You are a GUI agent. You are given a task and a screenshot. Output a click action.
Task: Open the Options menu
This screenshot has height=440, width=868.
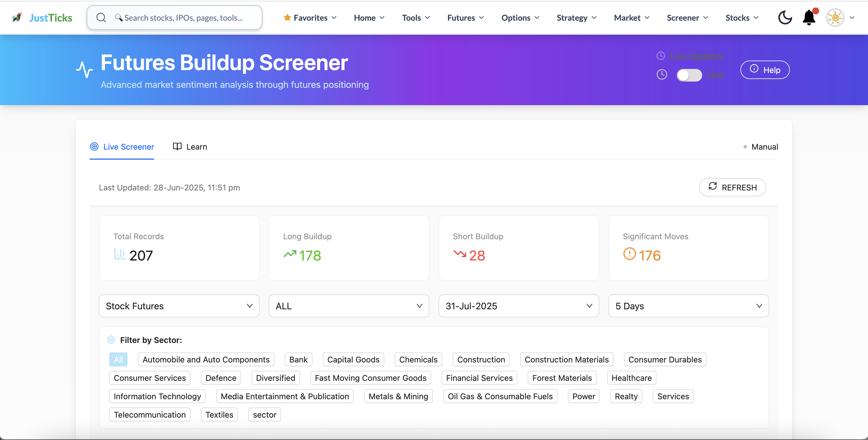pos(520,18)
